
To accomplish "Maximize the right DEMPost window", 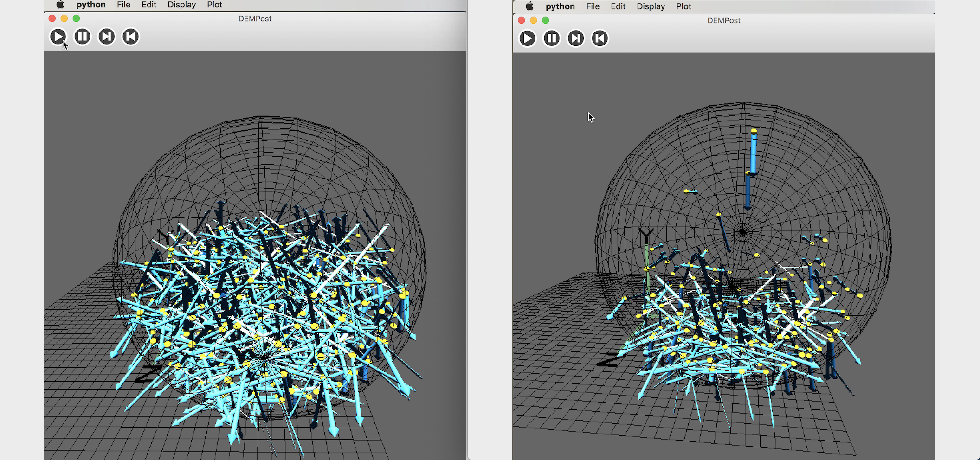I will click(x=545, y=20).
